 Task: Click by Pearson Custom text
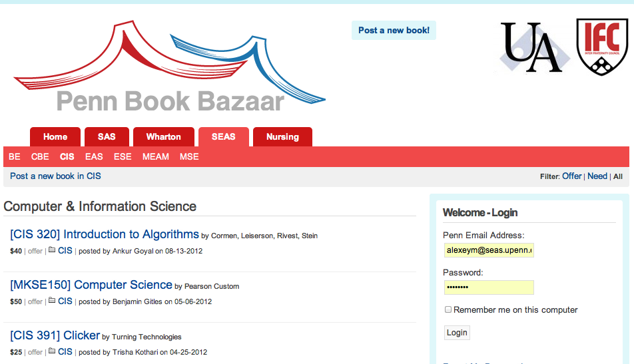(x=207, y=286)
